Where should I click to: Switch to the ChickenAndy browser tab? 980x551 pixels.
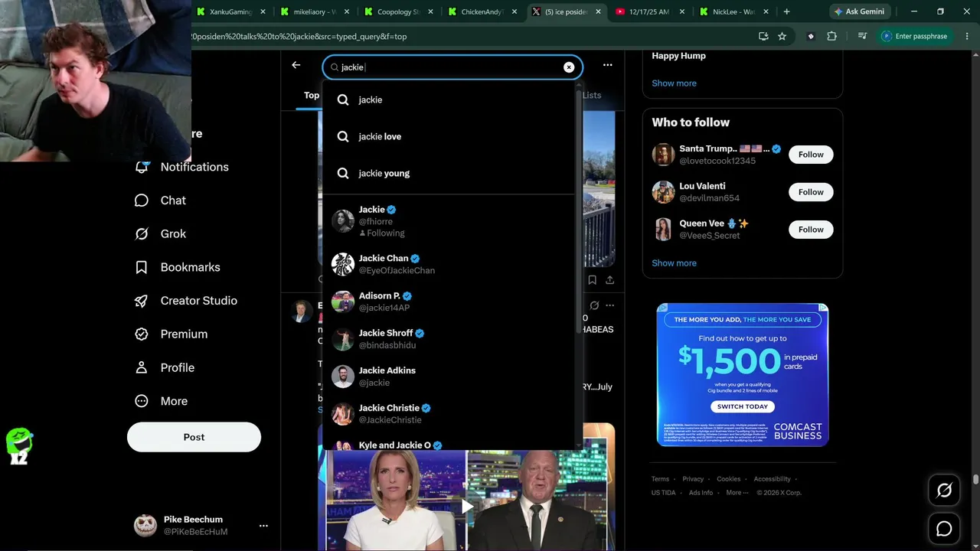point(482,11)
